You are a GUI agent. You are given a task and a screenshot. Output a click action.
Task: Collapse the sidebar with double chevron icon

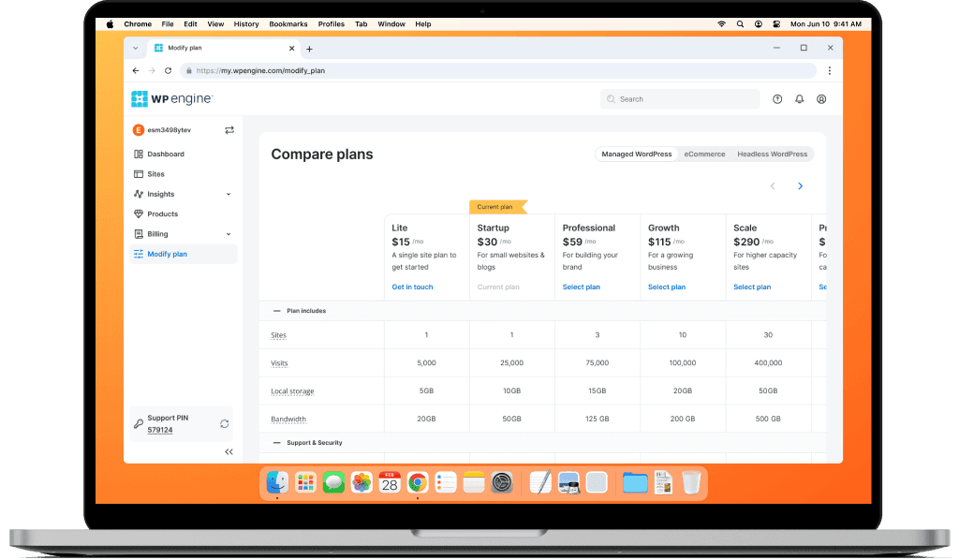(x=229, y=451)
